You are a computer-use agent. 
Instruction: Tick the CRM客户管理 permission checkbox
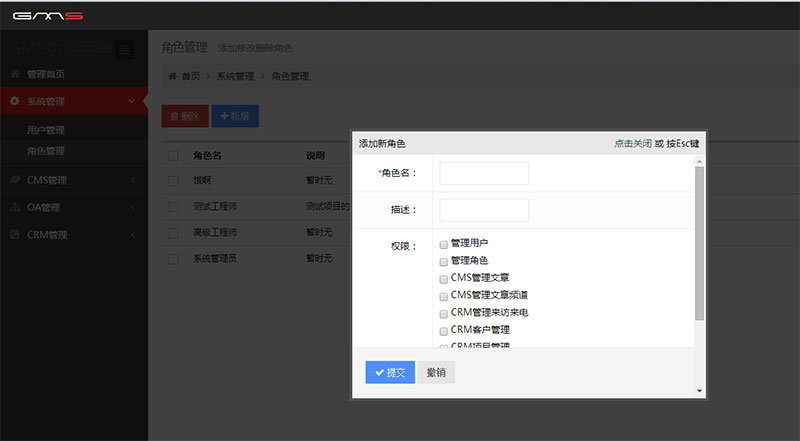443,329
